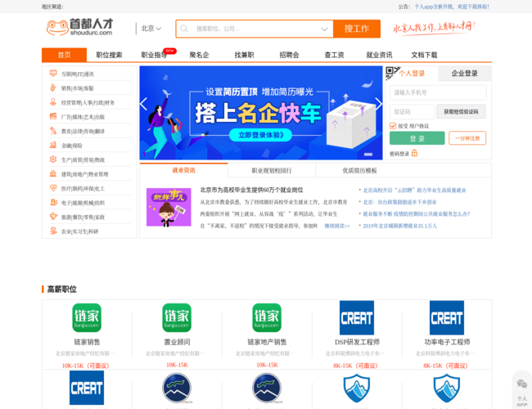
Task: Click the WeChat icon on right sidebar
Action: [522, 384]
